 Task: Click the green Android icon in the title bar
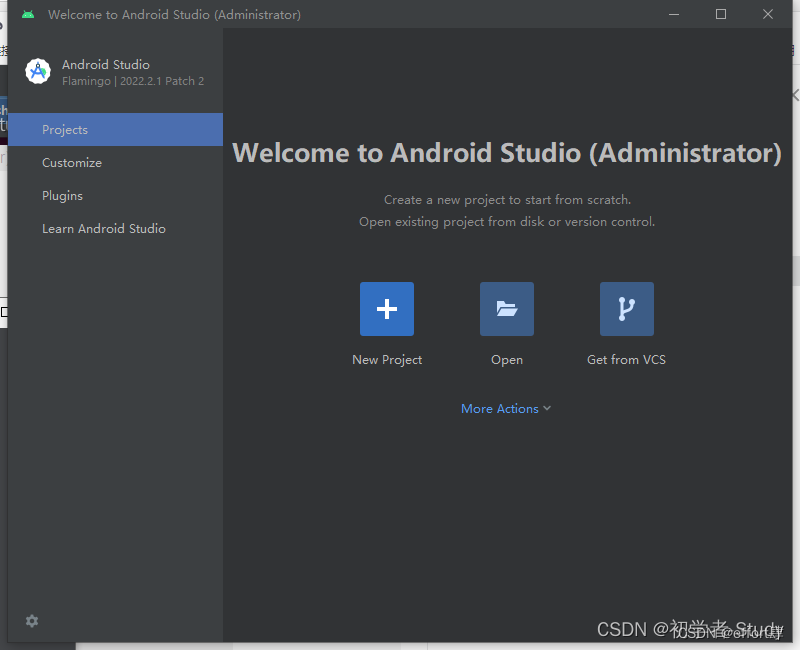pos(28,14)
